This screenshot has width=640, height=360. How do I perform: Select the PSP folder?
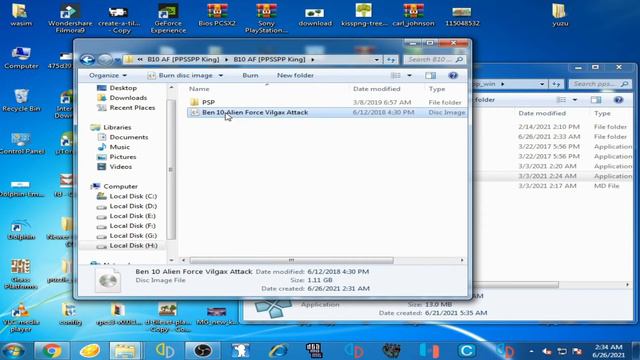[208, 102]
